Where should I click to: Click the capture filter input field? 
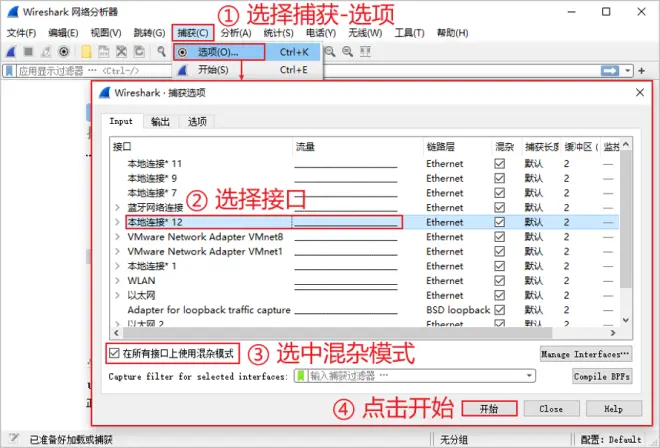click(x=417, y=376)
